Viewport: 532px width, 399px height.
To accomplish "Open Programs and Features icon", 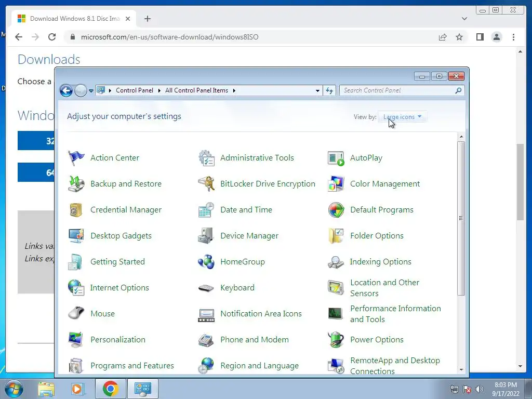I will tap(76, 365).
